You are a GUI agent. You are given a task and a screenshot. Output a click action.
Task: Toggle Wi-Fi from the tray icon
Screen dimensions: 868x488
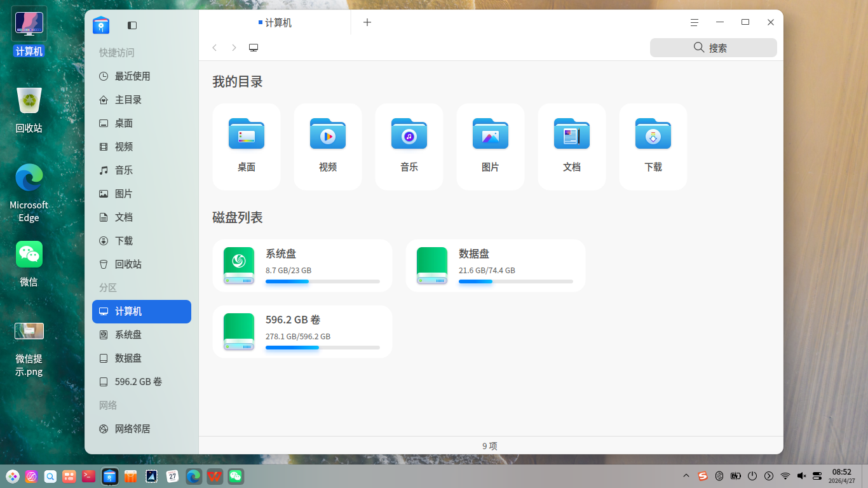(x=785, y=475)
